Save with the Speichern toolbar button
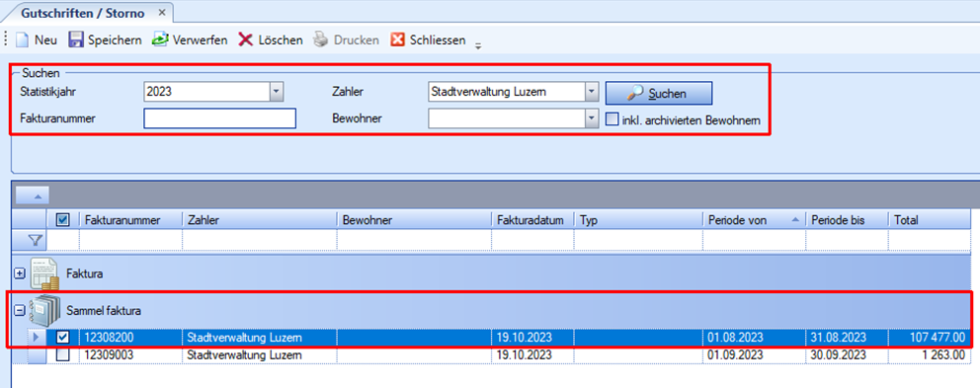 click(x=105, y=40)
